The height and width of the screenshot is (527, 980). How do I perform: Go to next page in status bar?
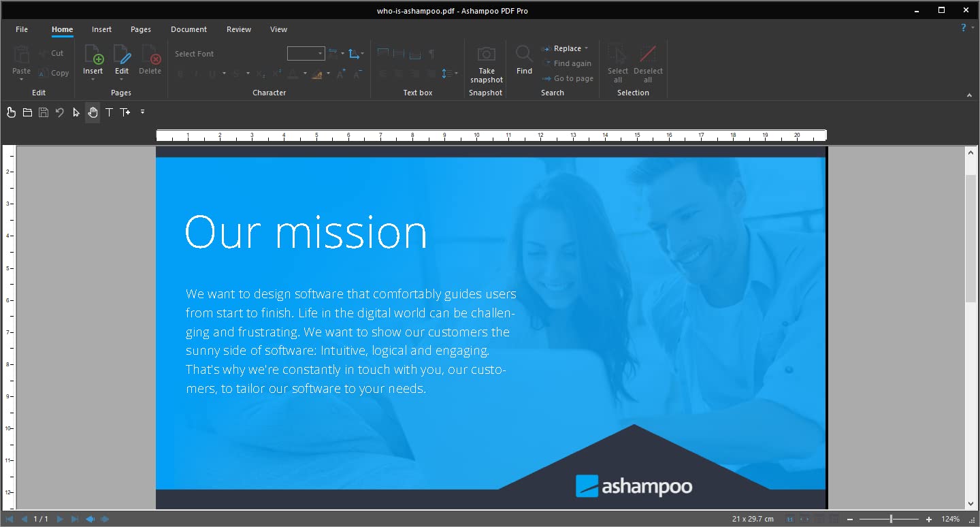pyautogui.click(x=60, y=520)
